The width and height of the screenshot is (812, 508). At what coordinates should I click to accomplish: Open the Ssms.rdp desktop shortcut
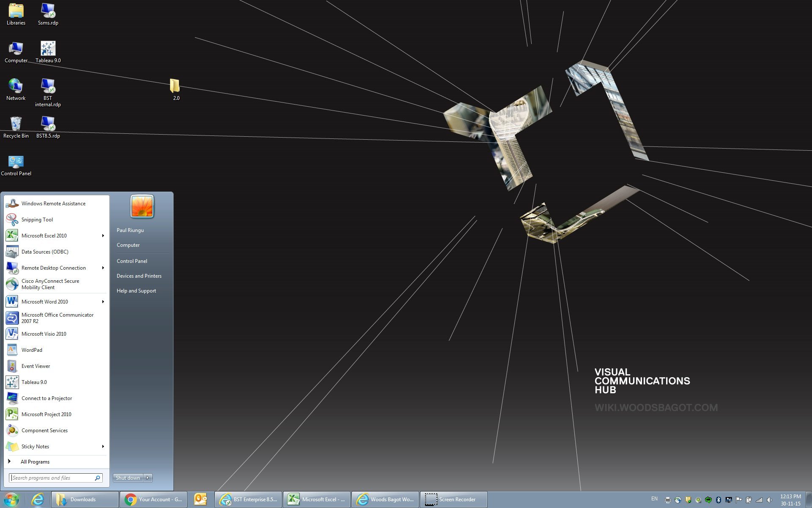coord(48,14)
